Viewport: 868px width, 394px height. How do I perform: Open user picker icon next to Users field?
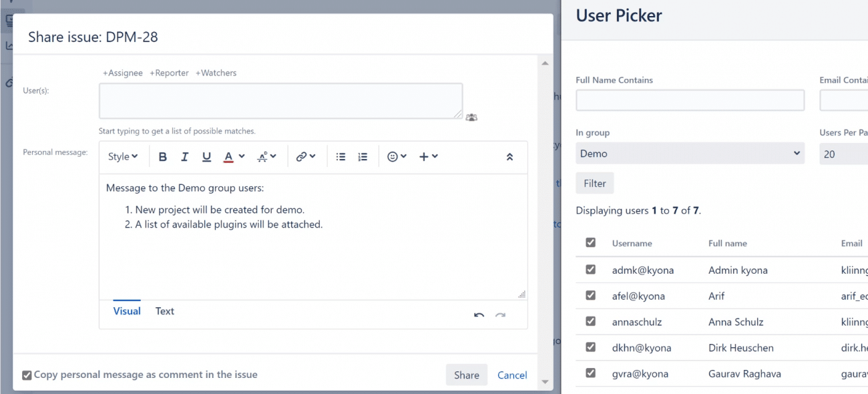[x=471, y=118]
